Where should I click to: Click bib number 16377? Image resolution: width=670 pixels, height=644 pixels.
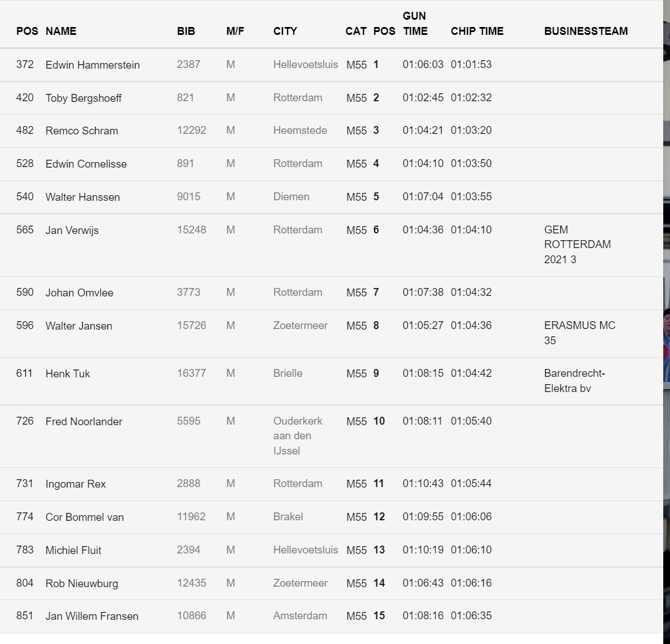(191, 373)
